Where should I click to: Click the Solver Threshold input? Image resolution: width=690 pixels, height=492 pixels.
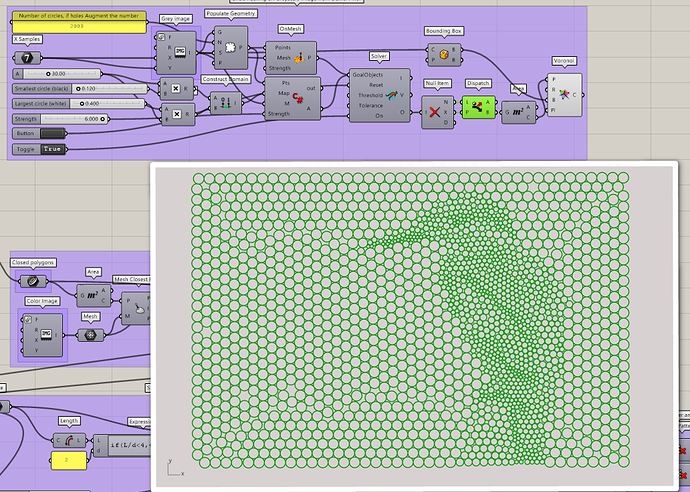tap(370, 95)
